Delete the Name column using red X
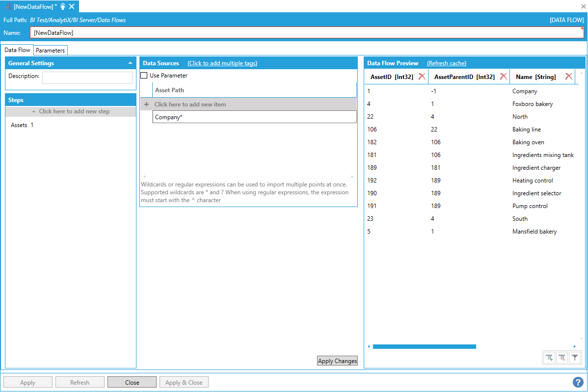The height and width of the screenshot is (392, 588). pyautogui.click(x=568, y=77)
